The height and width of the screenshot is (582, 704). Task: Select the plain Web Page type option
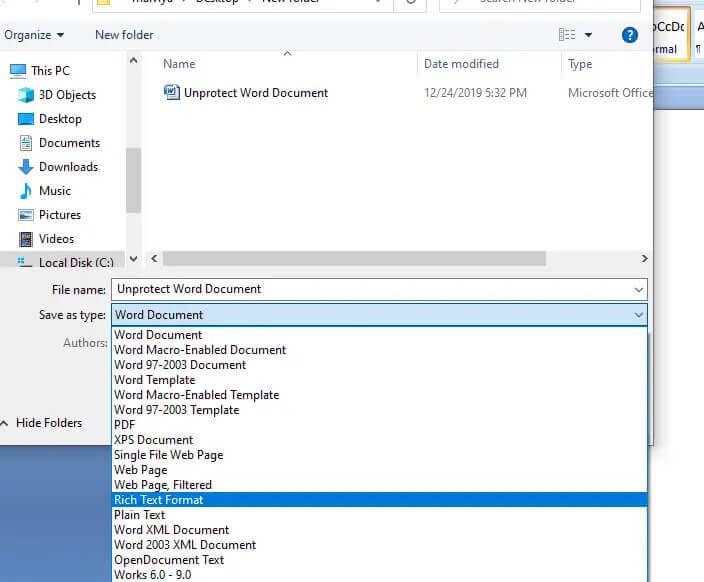point(379,470)
